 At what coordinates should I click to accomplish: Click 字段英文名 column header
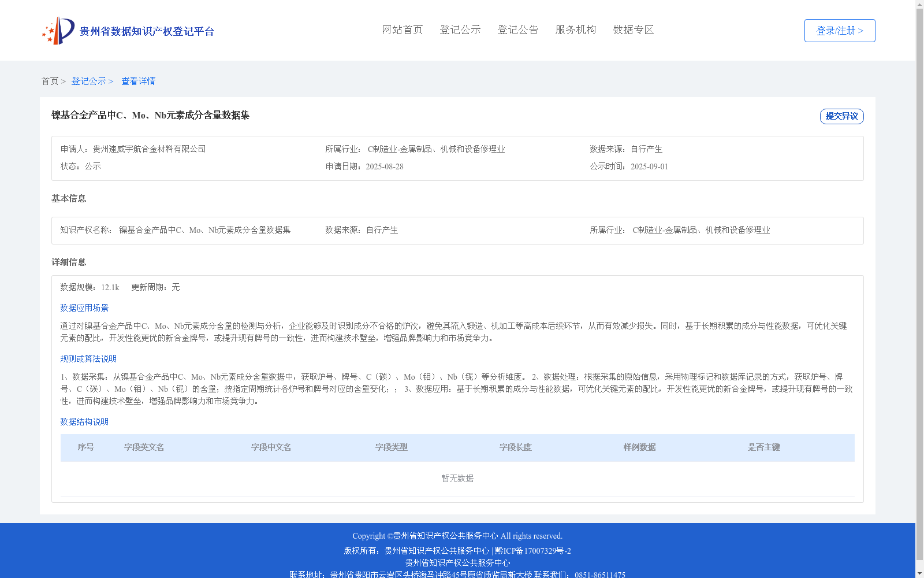click(x=144, y=447)
